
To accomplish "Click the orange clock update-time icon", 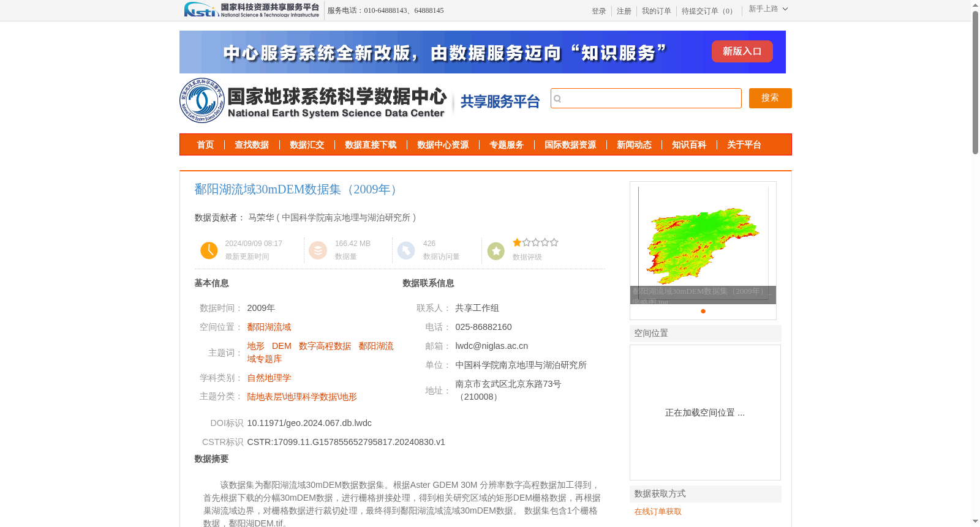I will (209, 250).
